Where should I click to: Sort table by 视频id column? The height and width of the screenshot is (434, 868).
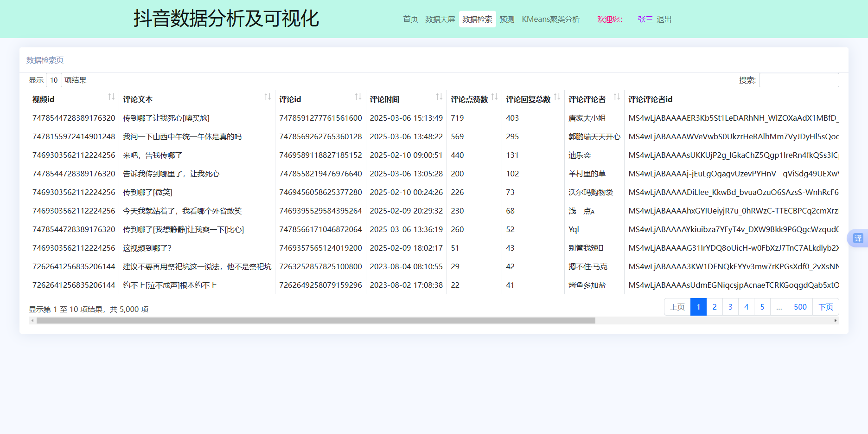pos(73,99)
